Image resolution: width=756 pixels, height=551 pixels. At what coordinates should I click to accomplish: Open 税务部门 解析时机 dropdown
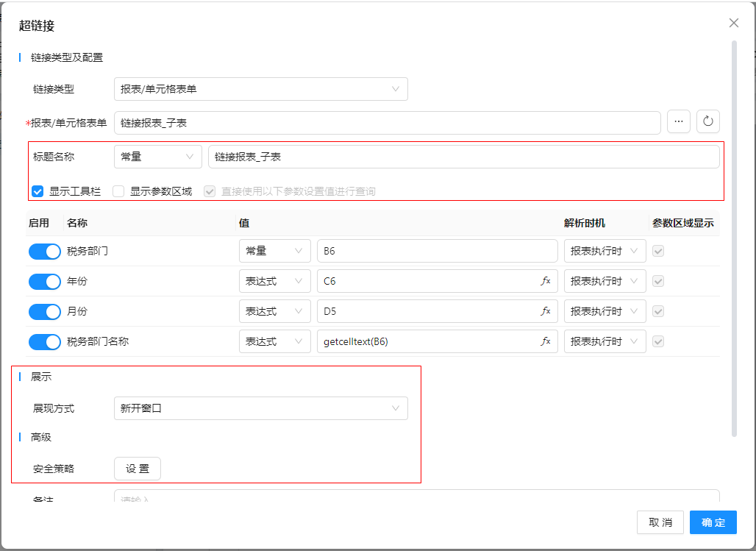pyautogui.click(x=605, y=251)
